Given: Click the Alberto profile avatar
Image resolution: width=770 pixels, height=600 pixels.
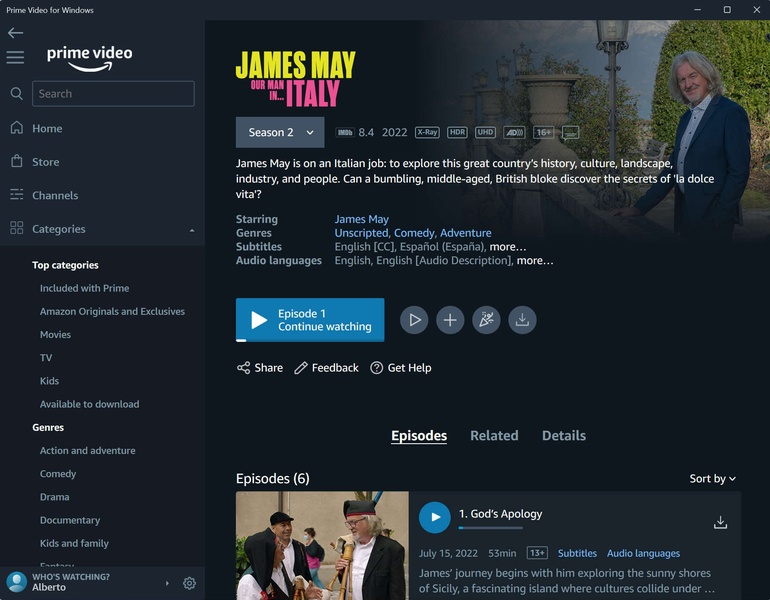Looking at the screenshot, I should pos(17,582).
